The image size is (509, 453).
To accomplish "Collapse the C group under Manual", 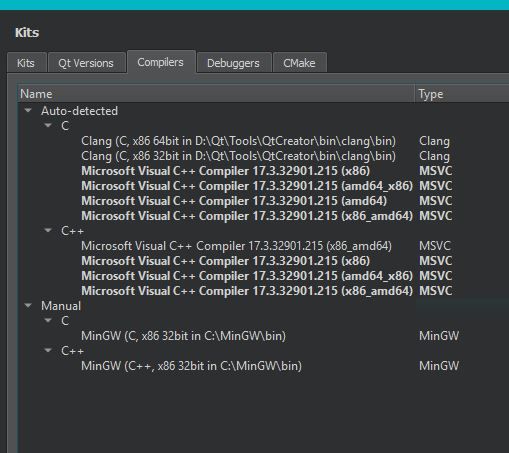I will (48, 320).
